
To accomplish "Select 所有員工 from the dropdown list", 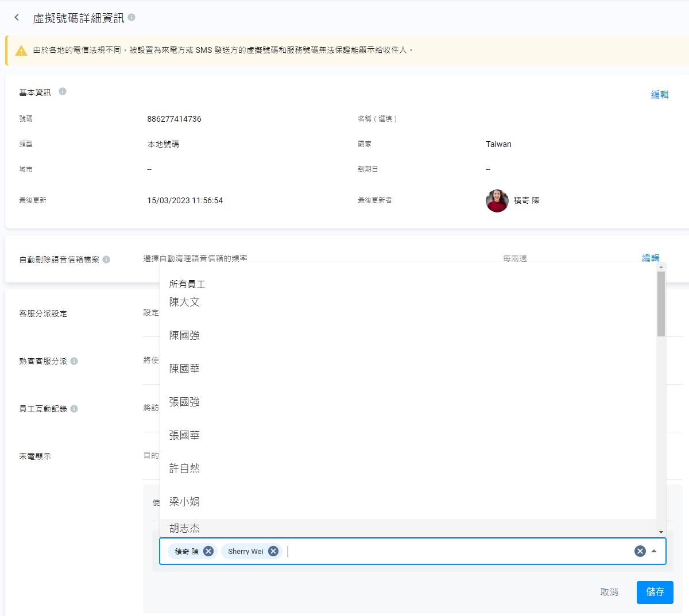I will 187,284.
